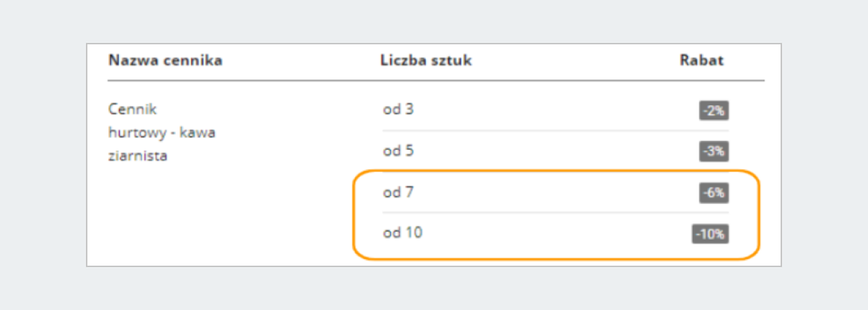Screen dimensions: 868x310
Task: Click the 'ziarnista' text in first column
Action: coord(137,155)
